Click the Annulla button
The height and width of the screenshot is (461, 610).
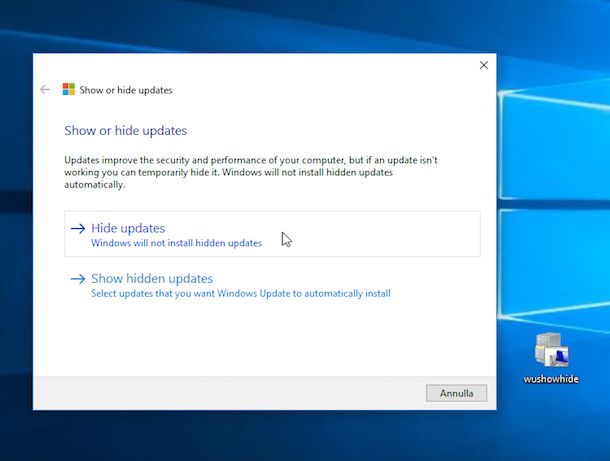coord(456,393)
